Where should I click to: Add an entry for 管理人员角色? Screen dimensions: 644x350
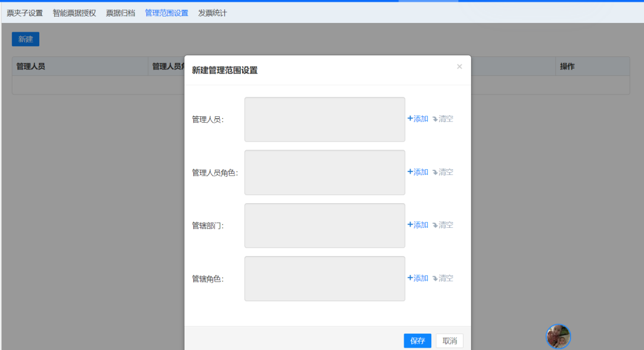click(x=418, y=172)
